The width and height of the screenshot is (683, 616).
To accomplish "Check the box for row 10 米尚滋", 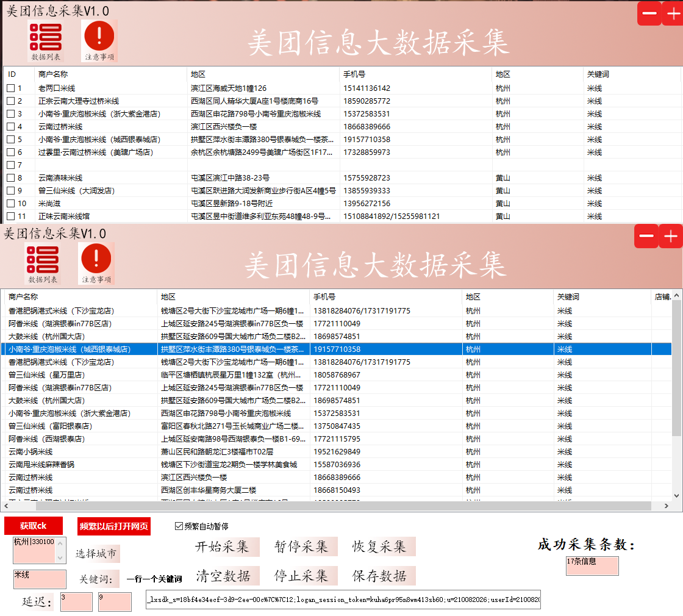I will click(x=11, y=204).
